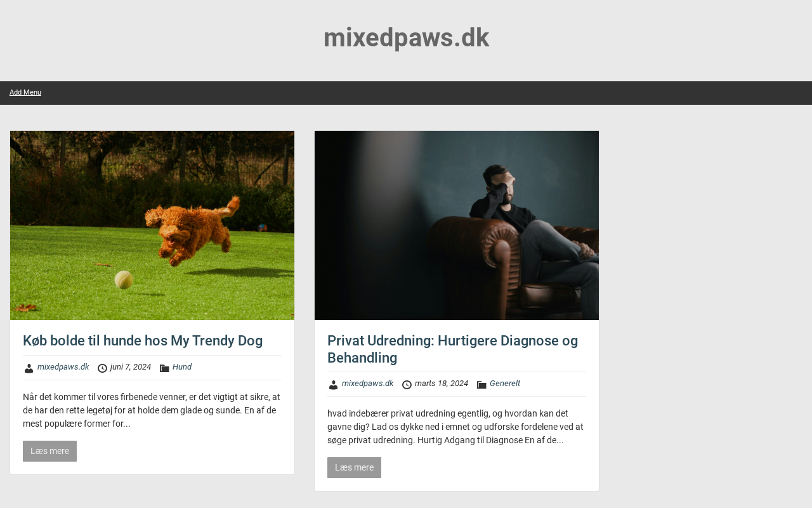View the Generelt category
Viewport: 812px width, 508px height.
(x=505, y=384)
